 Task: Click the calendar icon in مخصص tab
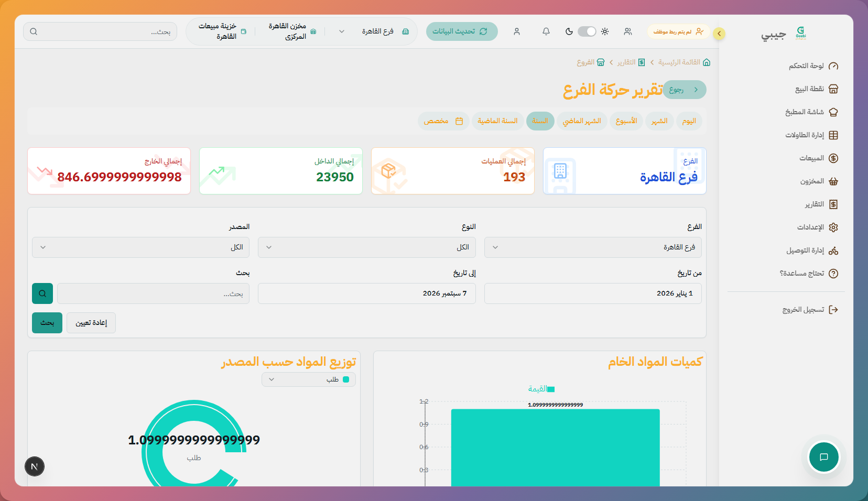459,121
